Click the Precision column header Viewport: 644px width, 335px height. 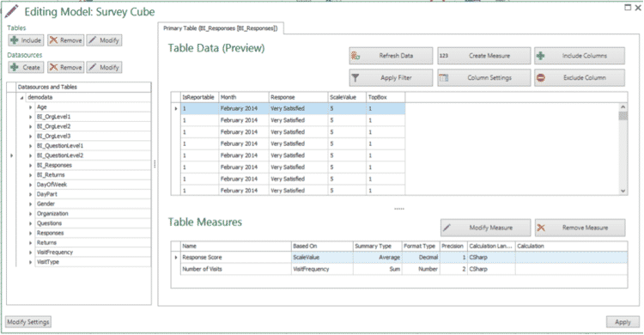(x=453, y=247)
